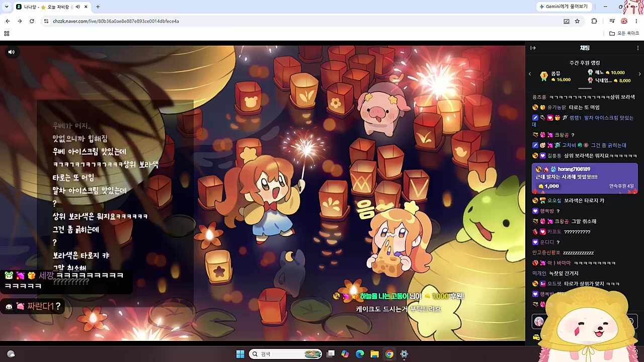This screenshot has height=362, width=644.
Task: Click the horang7108189 donation card
Action: (x=585, y=178)
